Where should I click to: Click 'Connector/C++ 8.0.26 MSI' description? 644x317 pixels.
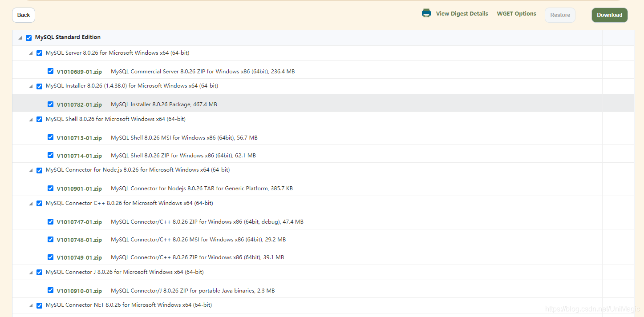(198, 240)
